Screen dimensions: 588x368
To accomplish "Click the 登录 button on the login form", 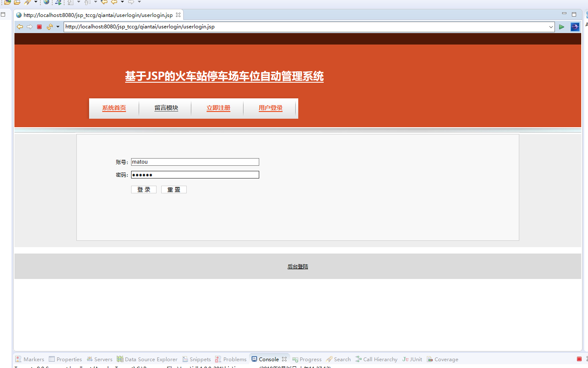I will point(143,189).
